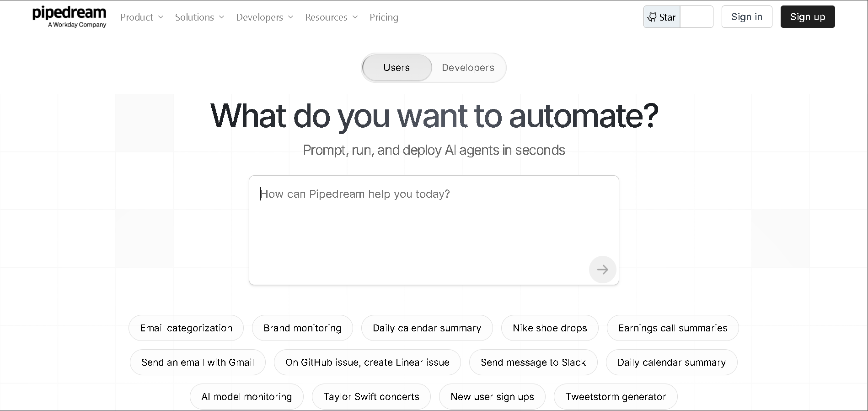Focus the 'How can Pipedream help' prompt box
Screen dimensions: 868x411
434,230
